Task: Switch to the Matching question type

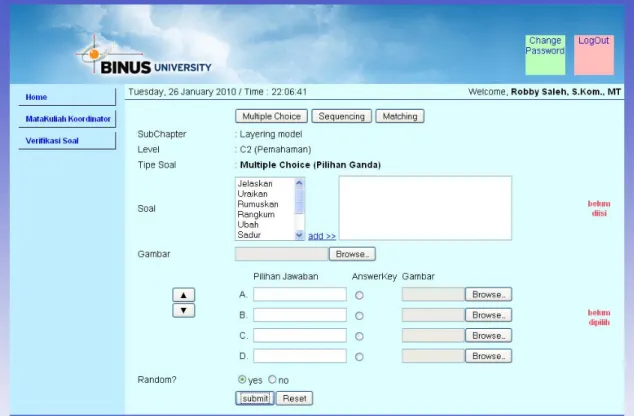Action: click(x=400, y=116)
